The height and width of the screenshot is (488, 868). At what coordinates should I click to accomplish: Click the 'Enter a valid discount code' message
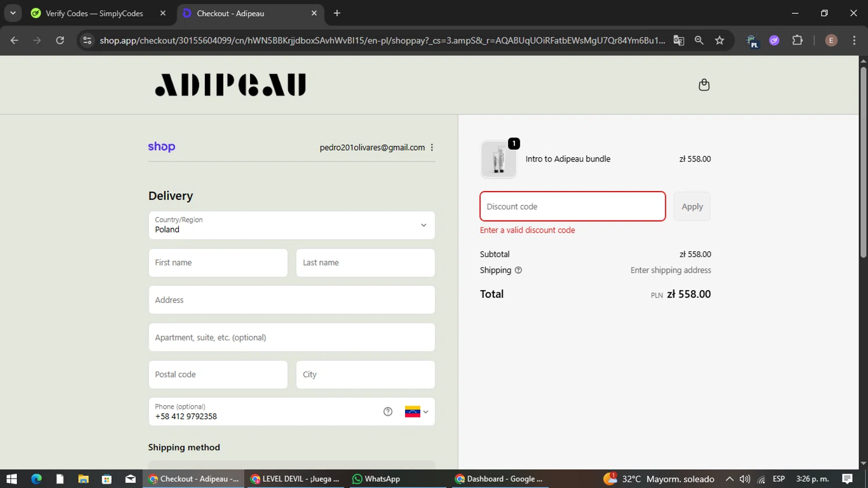click(527, 230)
